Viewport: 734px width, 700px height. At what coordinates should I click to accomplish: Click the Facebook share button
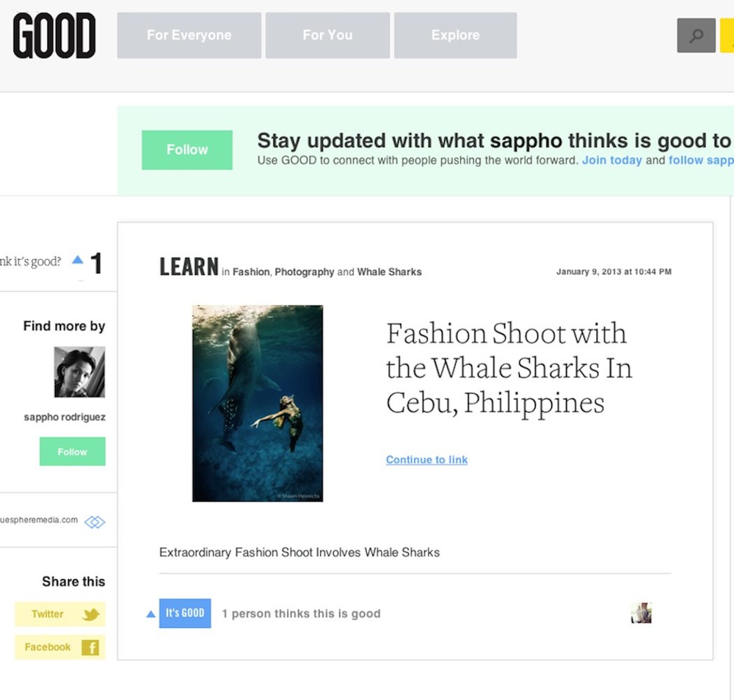click(60, 647)
